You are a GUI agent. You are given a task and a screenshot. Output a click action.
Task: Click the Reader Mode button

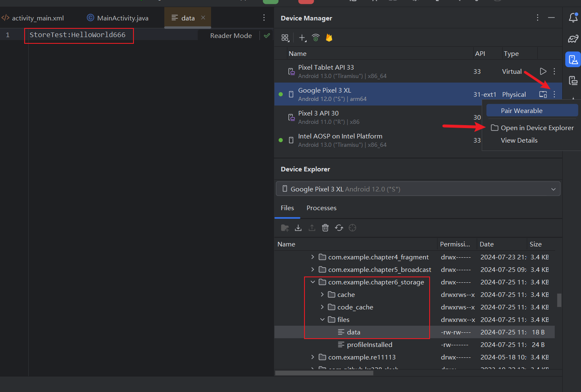[231, 36]
